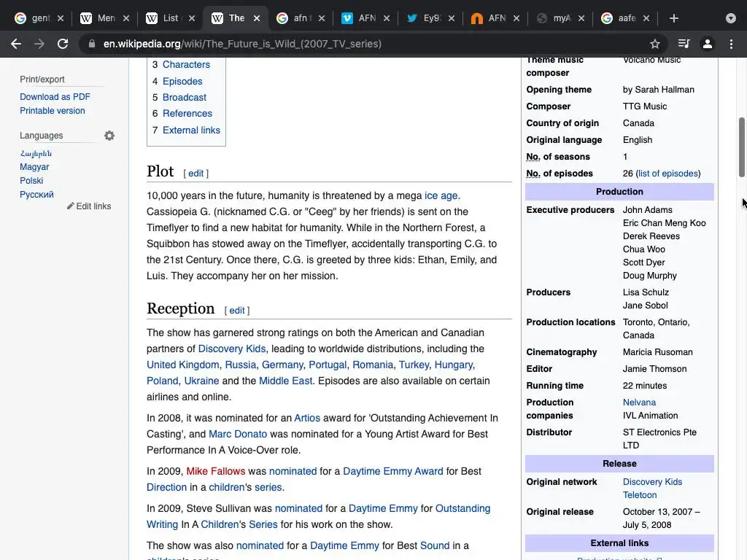This screenshot has height=560, width=747.
Task: Edit the Plot section
Action: (x=196, y=174)
